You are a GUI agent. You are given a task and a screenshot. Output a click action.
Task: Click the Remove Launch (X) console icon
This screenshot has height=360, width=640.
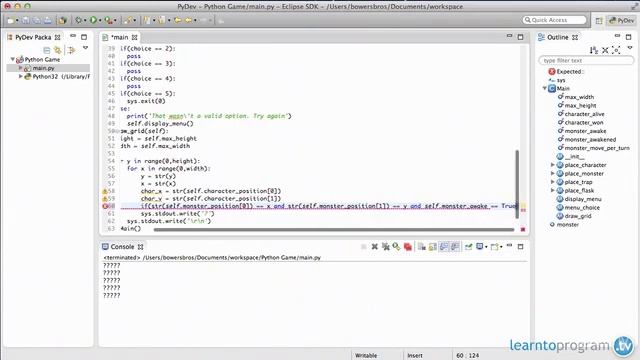(374, 247)
